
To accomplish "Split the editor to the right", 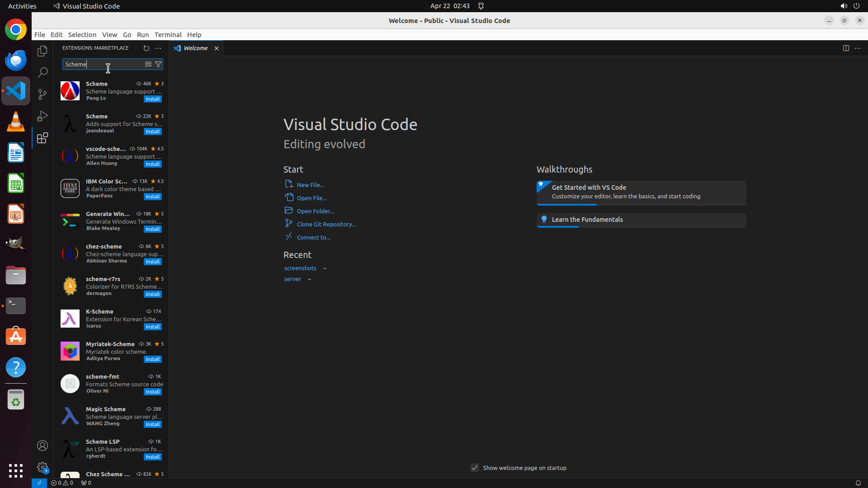I will 846,48.
